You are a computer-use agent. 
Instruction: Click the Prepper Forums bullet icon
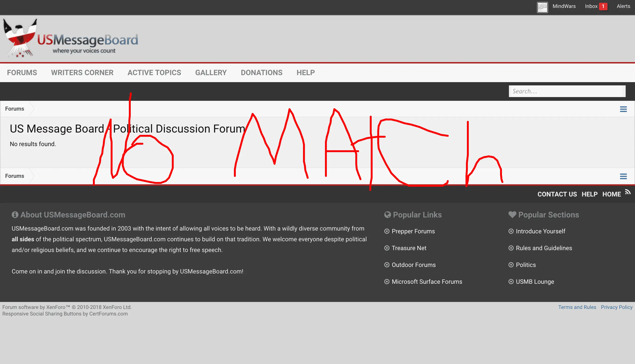pyautogui.click(x=387, y=231)
